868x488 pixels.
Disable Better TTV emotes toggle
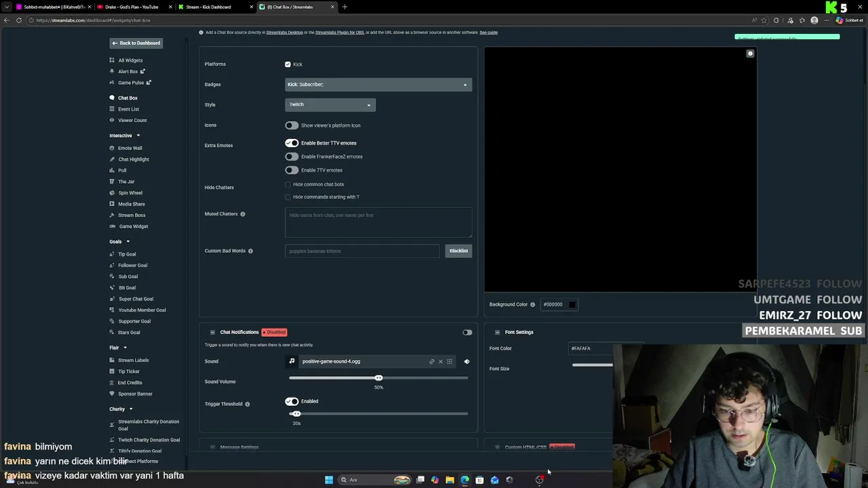(292, 143)
